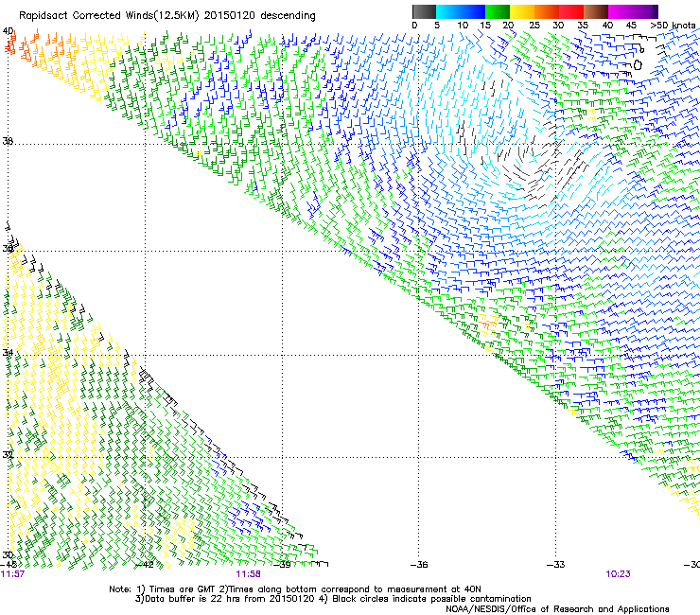This screenshot has height=615, width=700.
Task: Click the yellow 20-25 knots legend segment
Action: coord(522,11)
